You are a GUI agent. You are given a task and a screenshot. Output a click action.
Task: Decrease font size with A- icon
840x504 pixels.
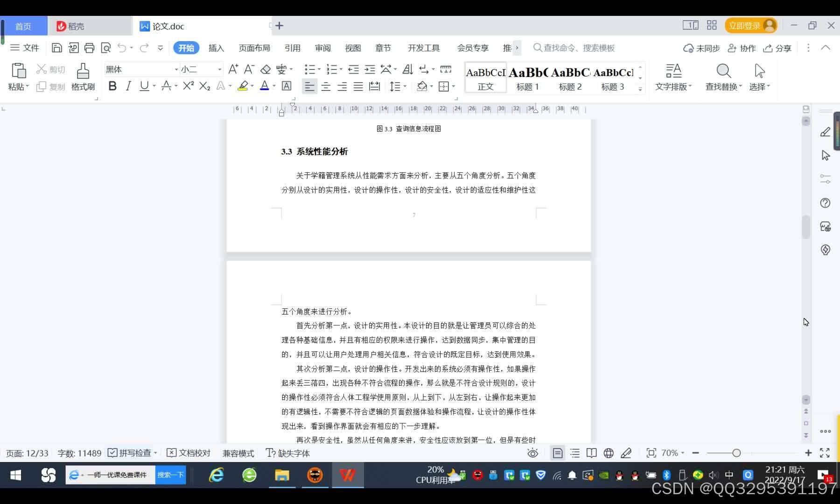coord(249,70)
